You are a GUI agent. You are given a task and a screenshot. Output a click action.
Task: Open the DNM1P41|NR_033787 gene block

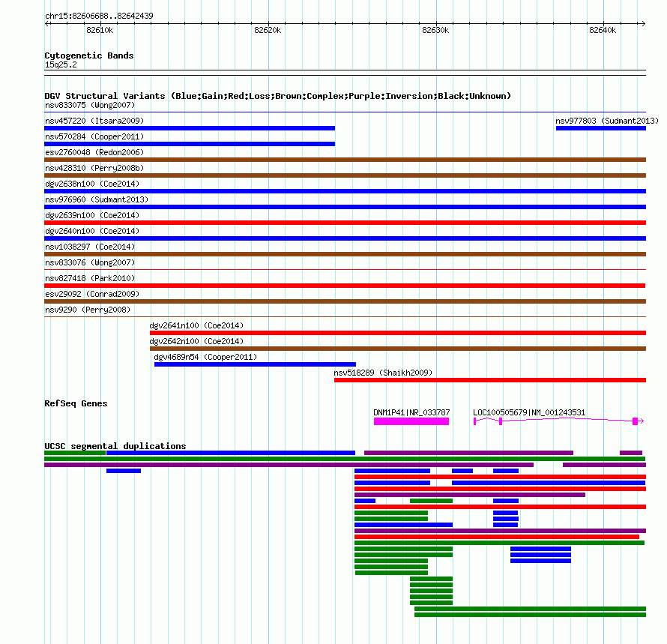[411, 421]
